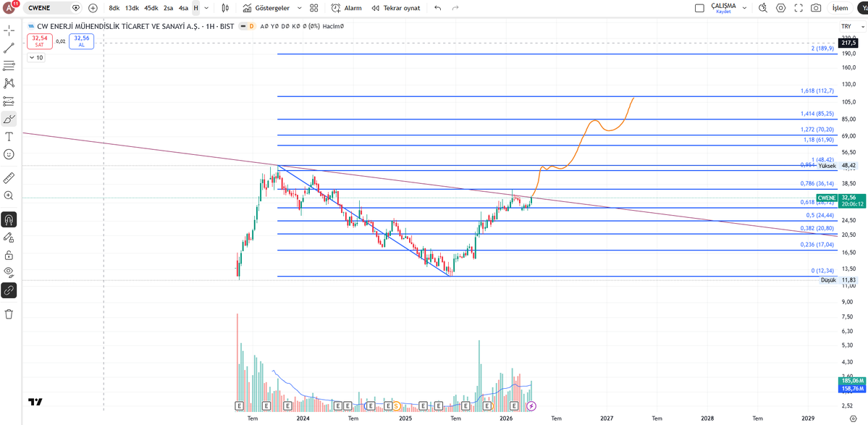This screenshot has height=425, width=868.
Task: Switch to the 2sa interval
Action: 168,8
